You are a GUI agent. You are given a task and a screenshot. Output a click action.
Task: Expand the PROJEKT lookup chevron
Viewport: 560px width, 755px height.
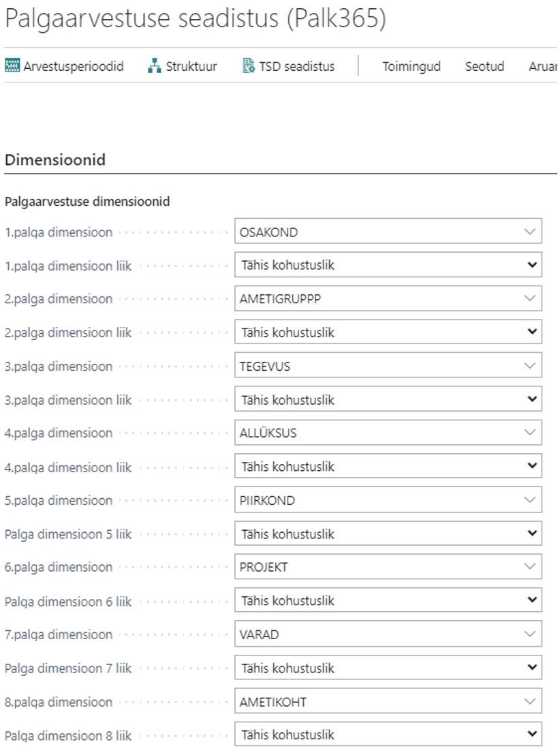tap(529, 567)
